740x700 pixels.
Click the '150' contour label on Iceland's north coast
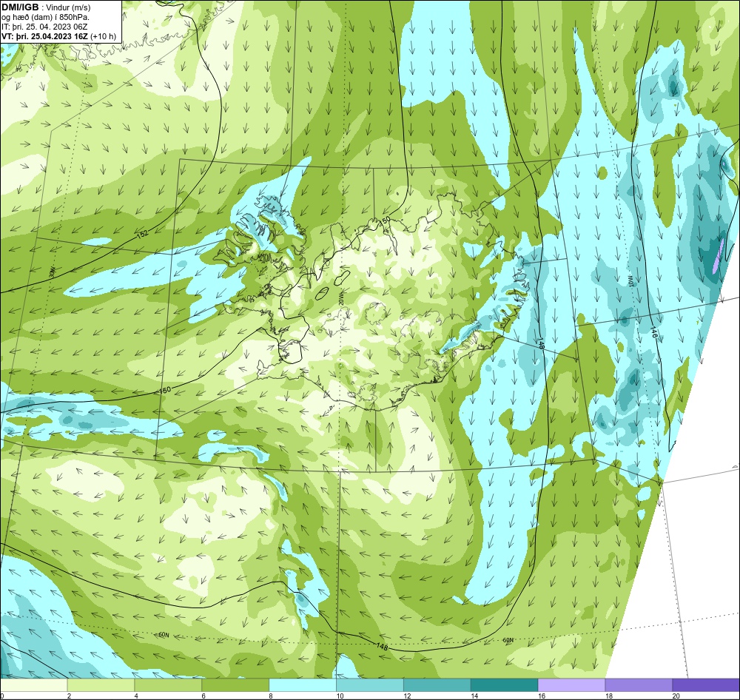click(385, 221)
